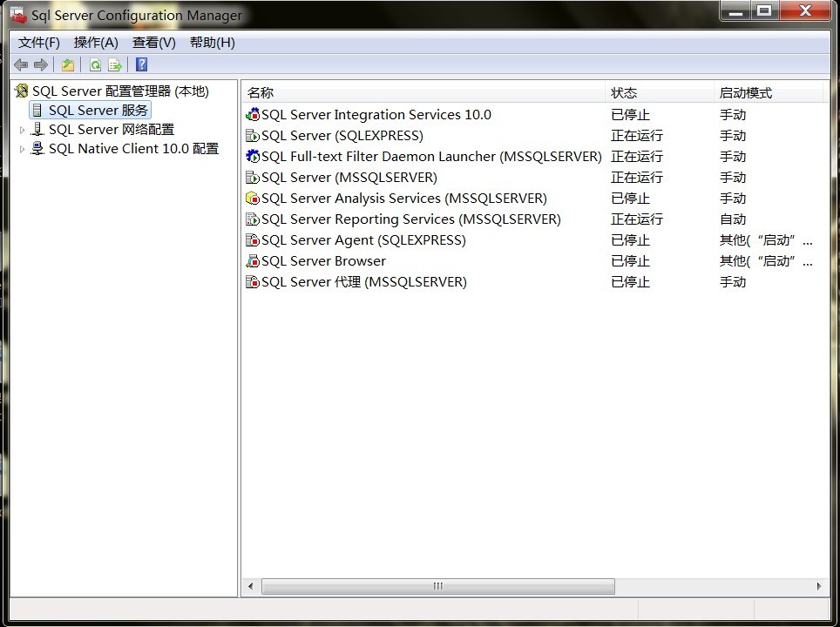
Task: Click the SQL Server Browser service icon
Action: (253, 261)
